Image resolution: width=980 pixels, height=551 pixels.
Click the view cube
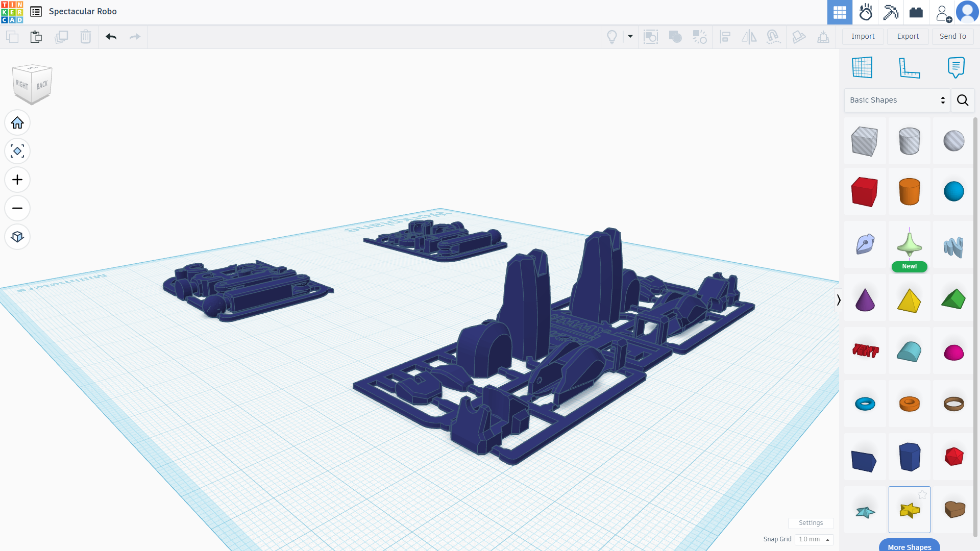(32, 84)
